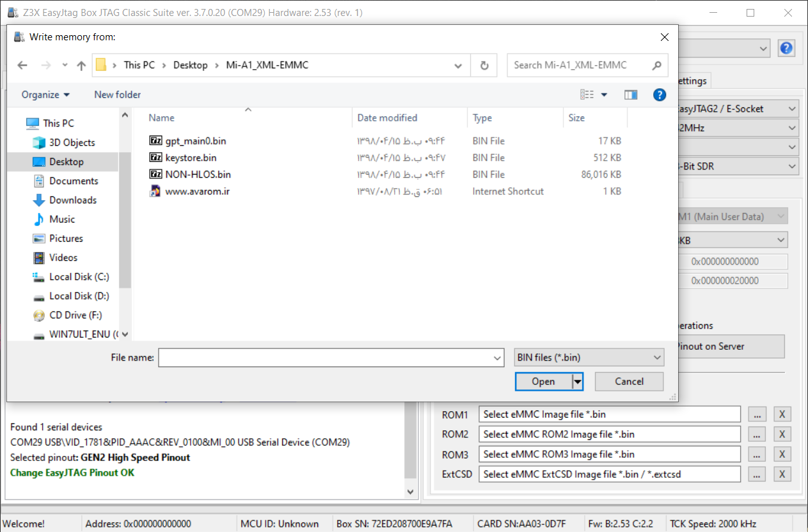This screenshot has width=808, height=532.
Task: Click ExtCSD Image file field
Action: click(x=610, y=474)
